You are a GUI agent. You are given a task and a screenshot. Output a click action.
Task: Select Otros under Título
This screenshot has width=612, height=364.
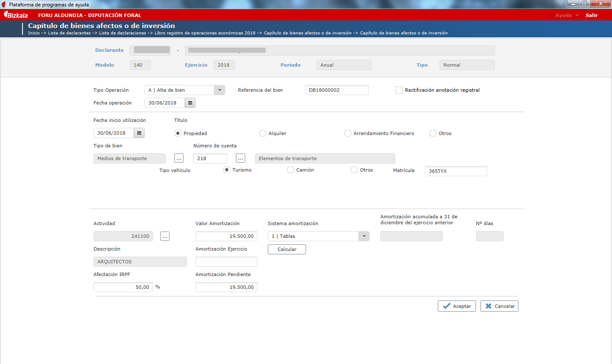(x=433, y=133)
